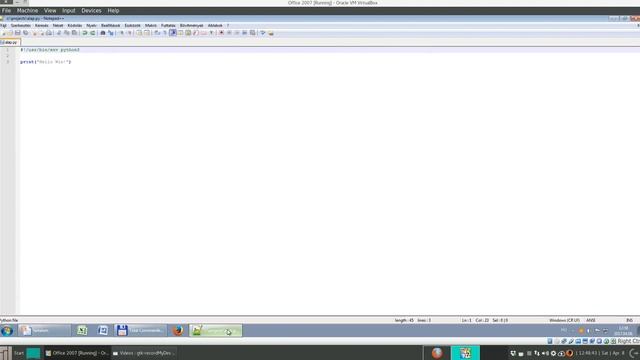The width and height of the screenshot is (640, 360).
Task: Undo the last edit via toolbar arrow
Action: point(84,33)
